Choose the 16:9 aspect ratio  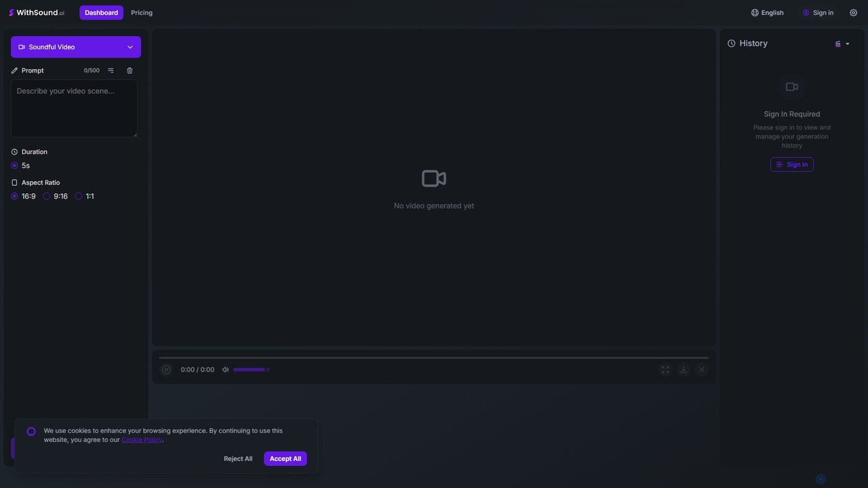(14, 196)
